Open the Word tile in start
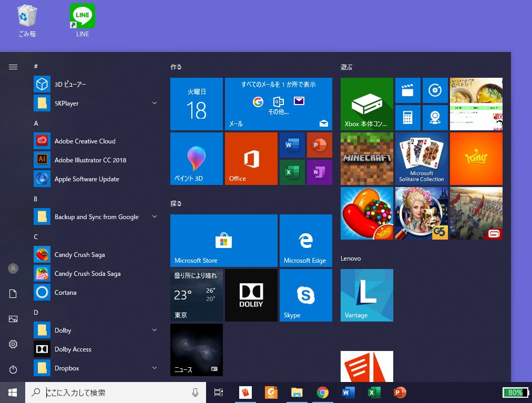 (x=292, y=145)
